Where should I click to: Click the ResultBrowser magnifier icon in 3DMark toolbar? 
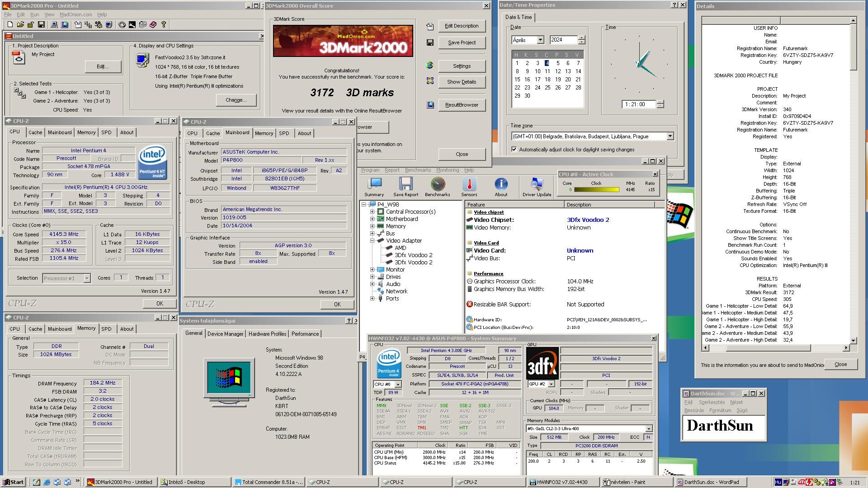click(65, 25)
